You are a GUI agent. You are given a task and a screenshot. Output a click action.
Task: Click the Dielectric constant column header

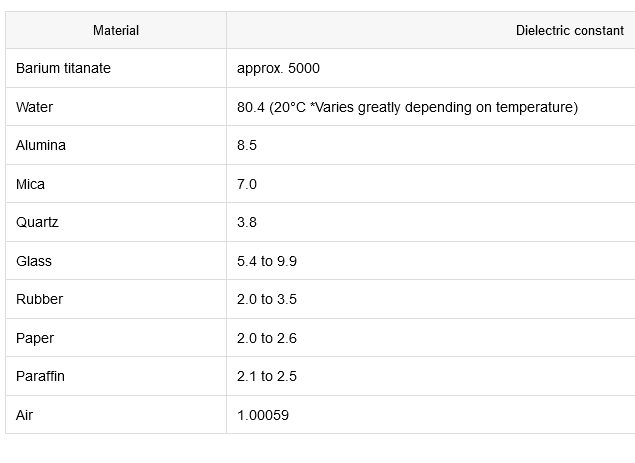pyautogui.click(x=569, y=30)
